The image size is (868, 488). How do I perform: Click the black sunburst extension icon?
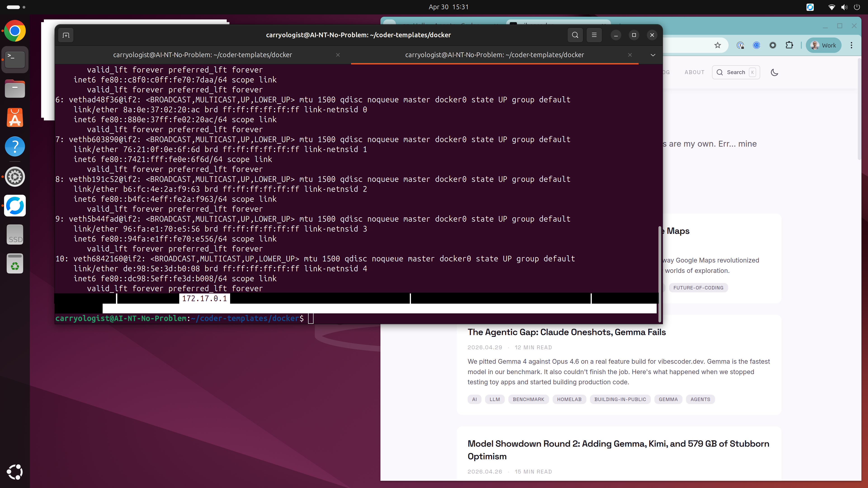(x=773, y=45)
